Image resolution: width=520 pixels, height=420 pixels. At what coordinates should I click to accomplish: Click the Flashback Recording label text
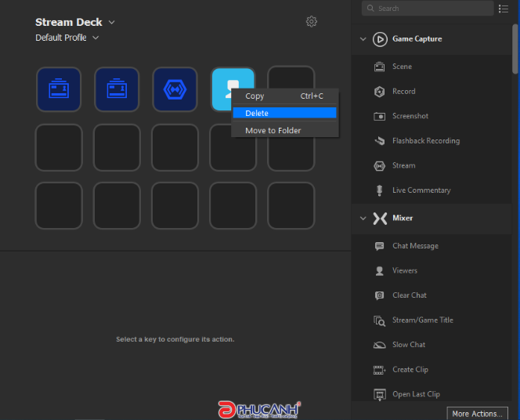(426, 141)
